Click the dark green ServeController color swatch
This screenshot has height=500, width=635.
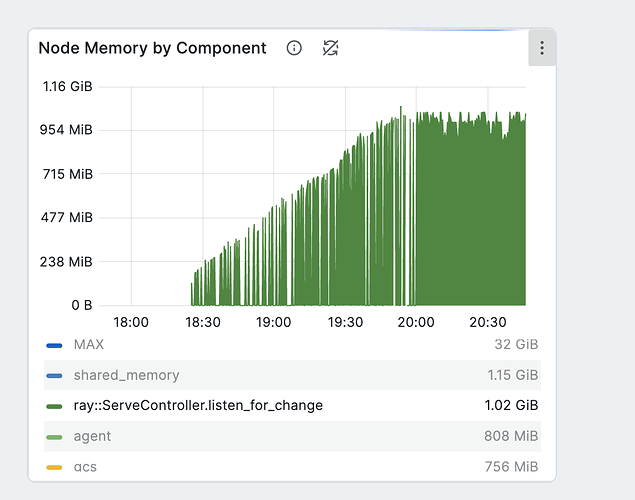click(55, 406)
